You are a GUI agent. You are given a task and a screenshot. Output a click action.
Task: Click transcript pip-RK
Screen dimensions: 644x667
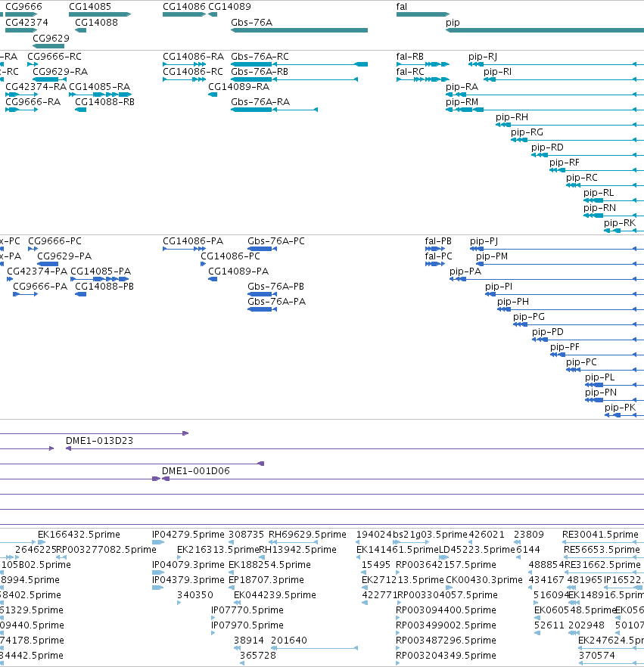pos(619,223)
